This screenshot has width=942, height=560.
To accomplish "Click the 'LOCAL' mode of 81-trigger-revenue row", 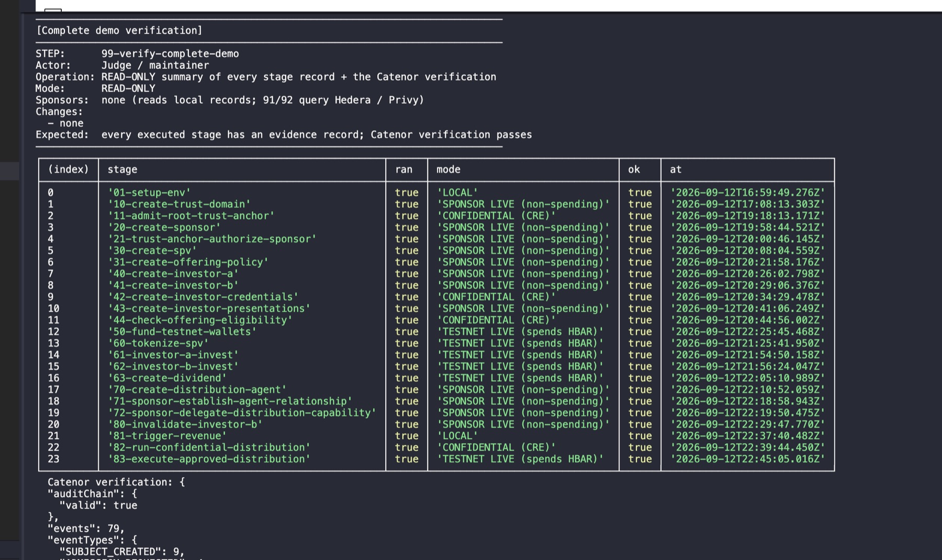I will pyautogui.click(x=457, y=436).
